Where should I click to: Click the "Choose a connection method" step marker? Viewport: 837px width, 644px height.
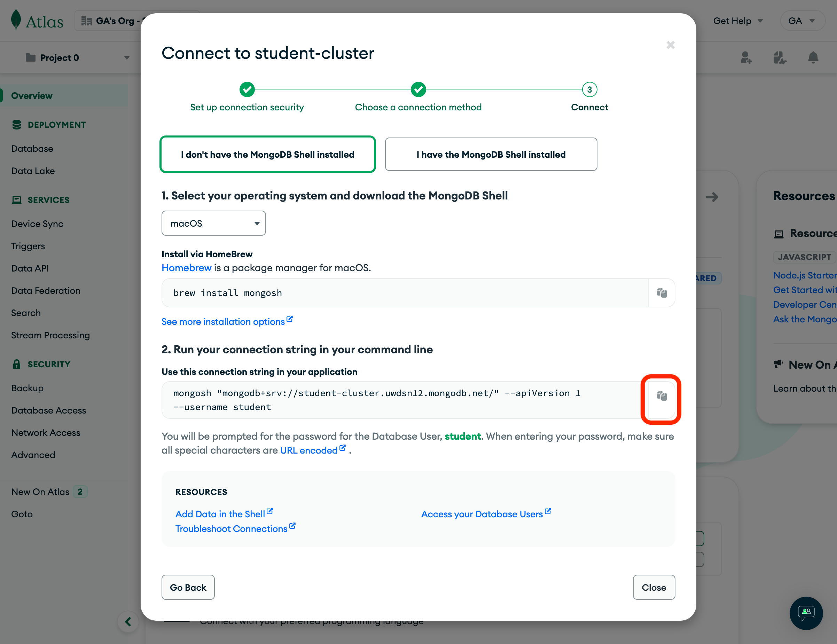click(418, 90)
